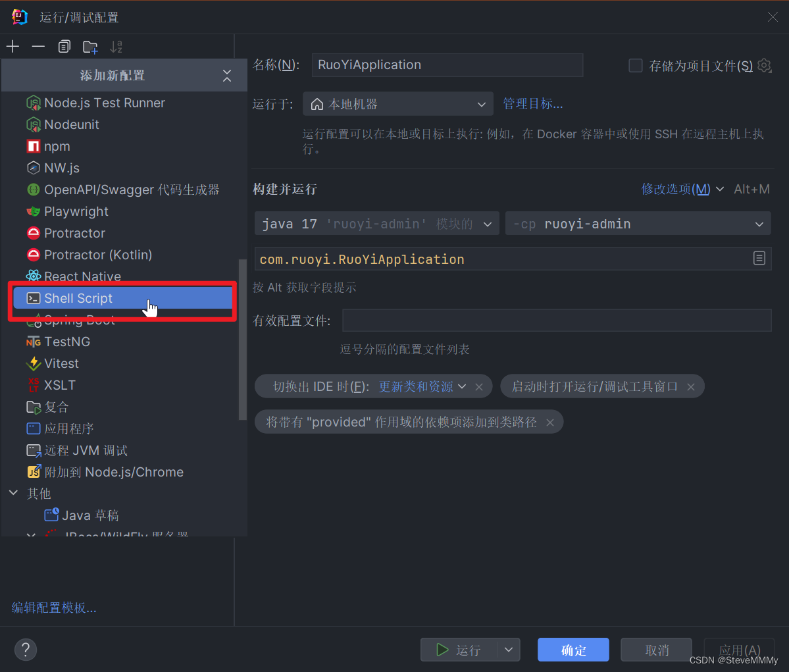Open the -cp ruoyi-admin classpath dropdown
Image resolution: width=789 pixels, height=672 pixels.
(638, 224)
